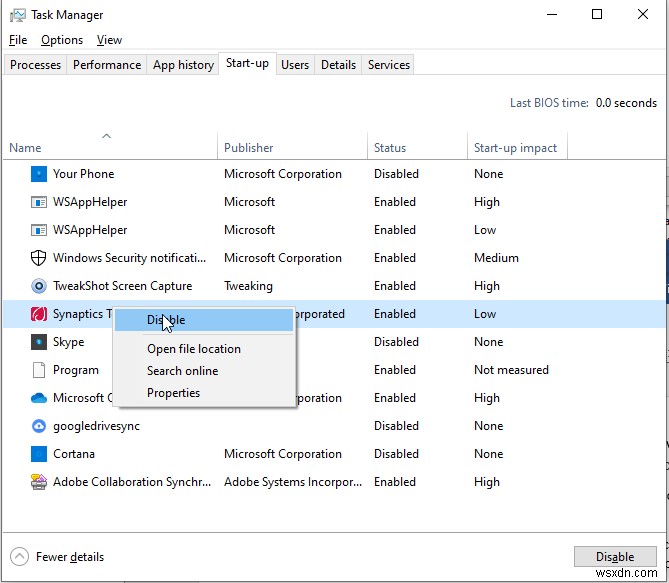Image resolution: width=669 pixels, height=583 pixels.
Task: Open the Options menu
Action: 62,40
